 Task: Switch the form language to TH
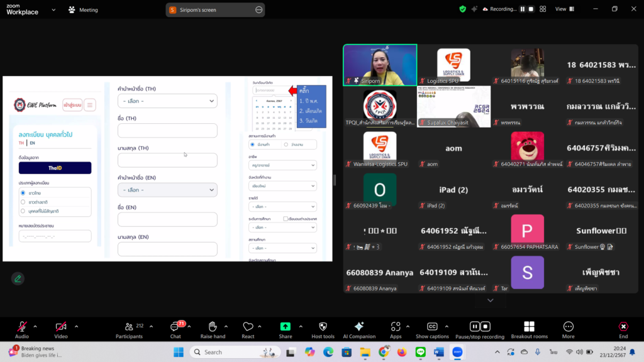pyautogui.click(x=21, y=143)
